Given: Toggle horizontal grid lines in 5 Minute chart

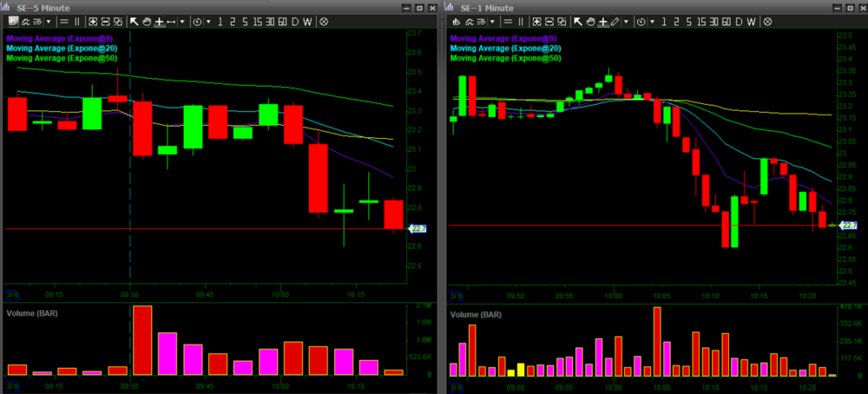Looking at the screenshot, I should (65, 20).
